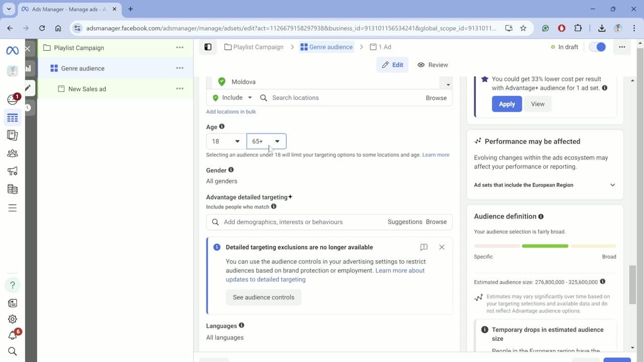The width and height of the screenshot is (644, 362).
Task: Open notifications face icon with badge
Action: [13, 99]
